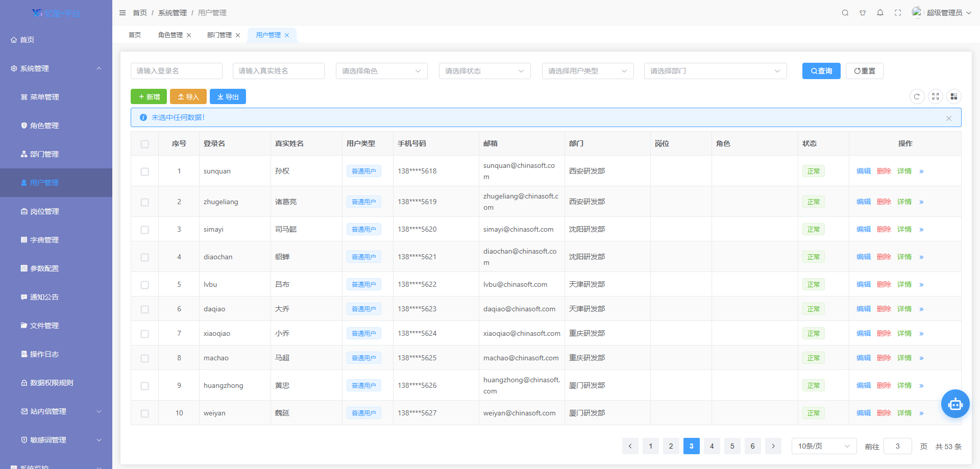Screen dimensions: 980x469
Task: Open 菜单管理 in sidebar
Action: (x=56, y=97)
